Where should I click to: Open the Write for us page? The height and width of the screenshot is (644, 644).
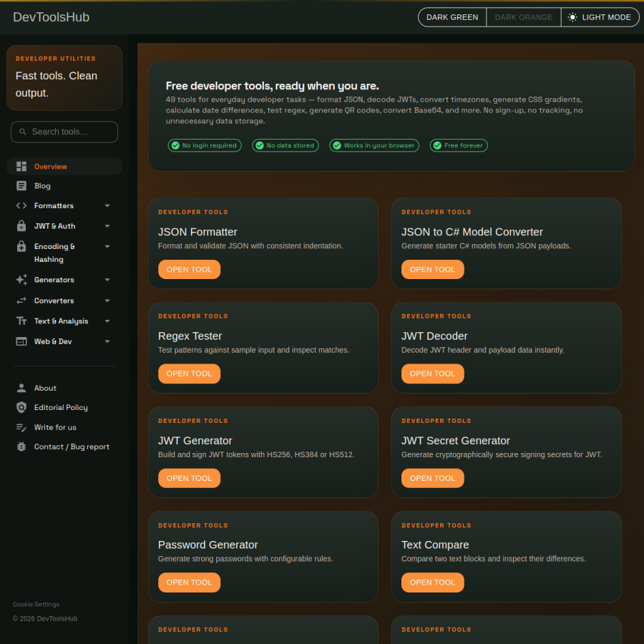coord(64,427)
